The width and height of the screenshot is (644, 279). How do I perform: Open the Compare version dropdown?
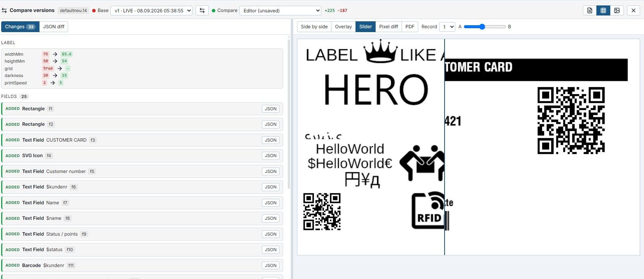tap(280, 10)
